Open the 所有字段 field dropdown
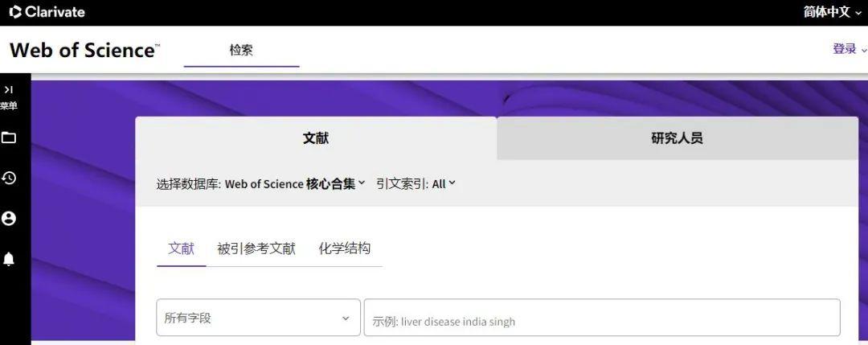The width and height of the screenshot is (868, 345). [x=259, y=318]
